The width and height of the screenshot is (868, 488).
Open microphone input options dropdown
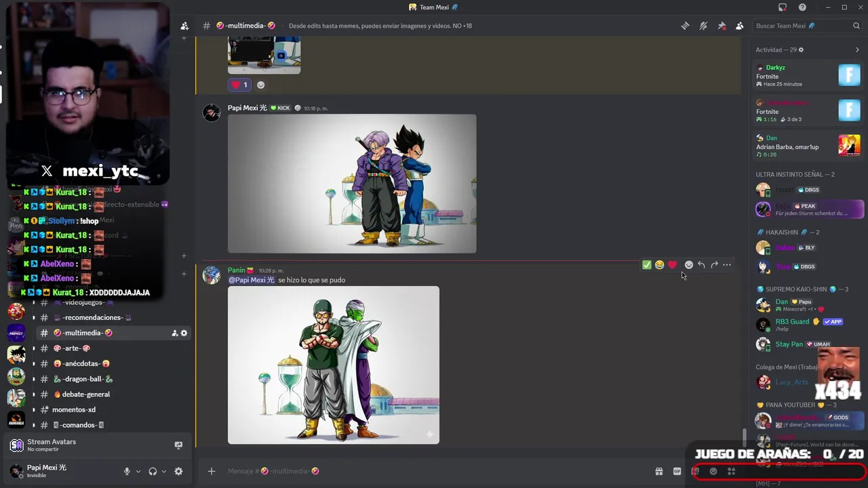(138, 471)
